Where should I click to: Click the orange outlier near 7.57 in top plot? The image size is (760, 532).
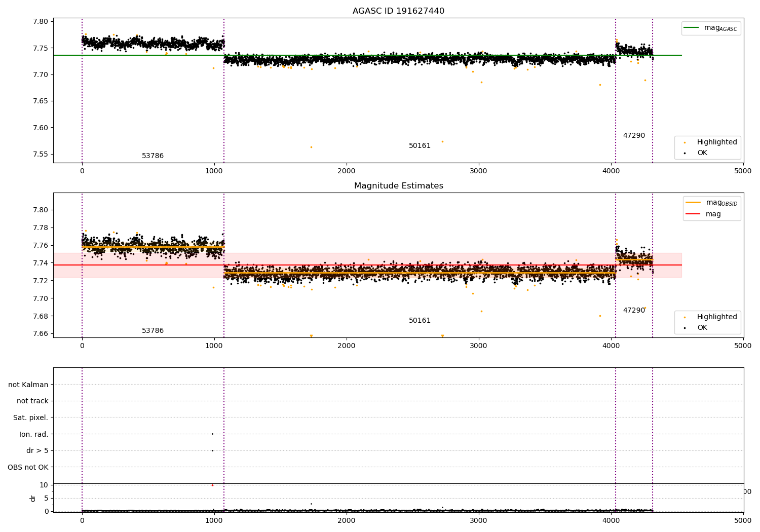[442, 141]
